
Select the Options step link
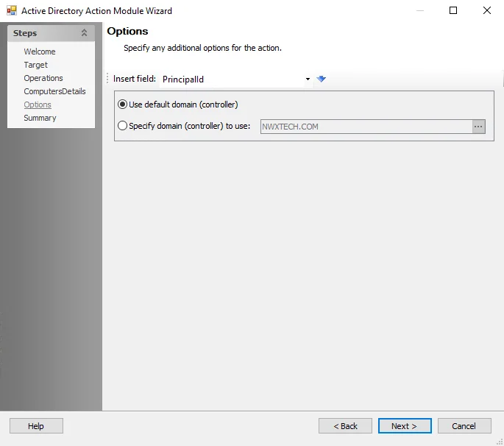(x=38, y=105)
